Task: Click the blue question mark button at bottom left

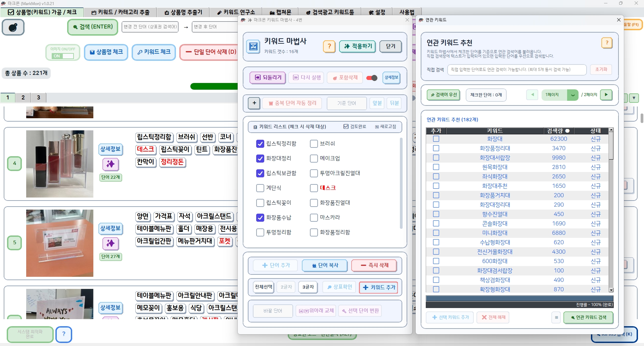Action: pyautogui.click(x=64, y=334)
